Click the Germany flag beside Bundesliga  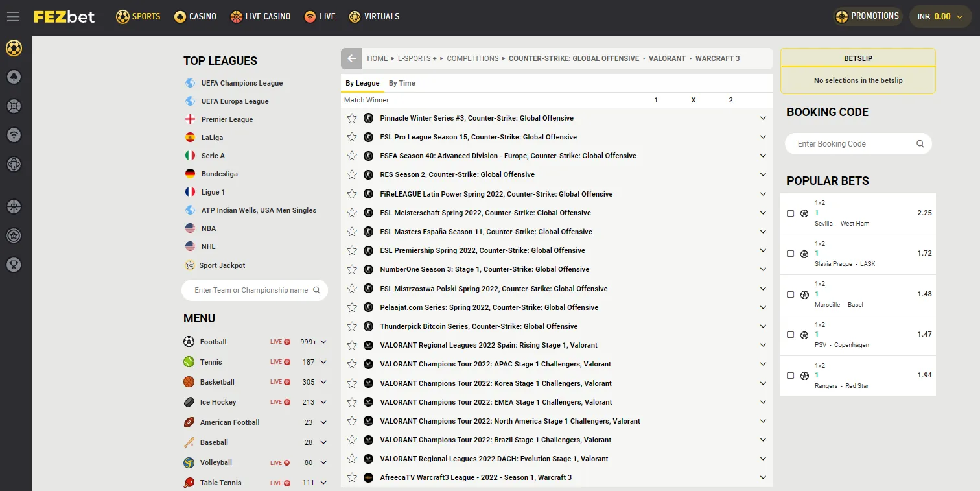pyautogui.click(x=190, y=174)
